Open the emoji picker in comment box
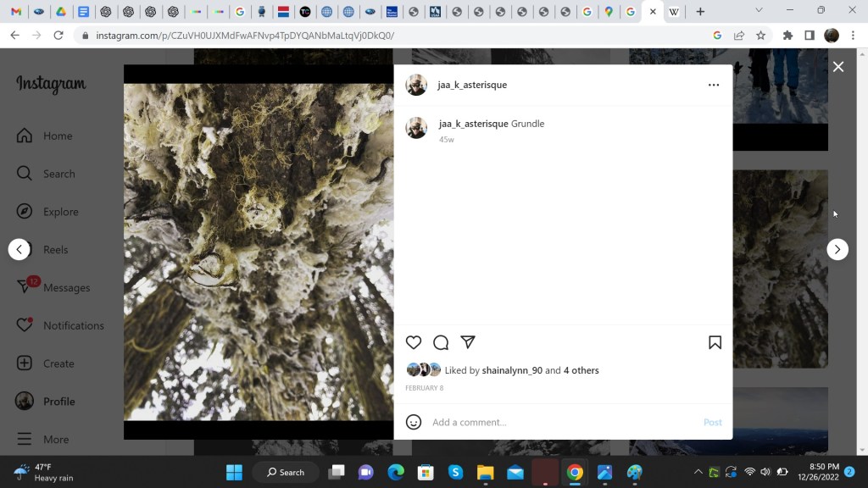 coord(414,422)
